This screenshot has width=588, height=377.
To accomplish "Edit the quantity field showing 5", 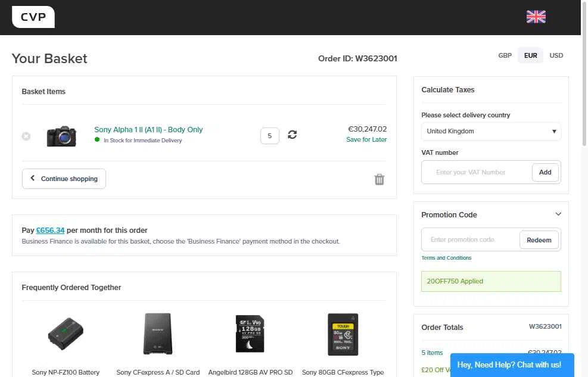I will tap(270, 136).
